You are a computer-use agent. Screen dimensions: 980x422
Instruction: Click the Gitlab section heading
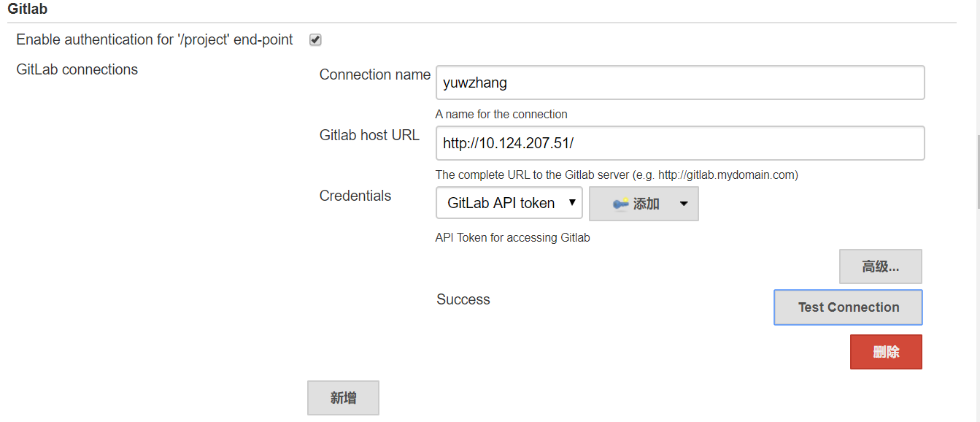28,9
